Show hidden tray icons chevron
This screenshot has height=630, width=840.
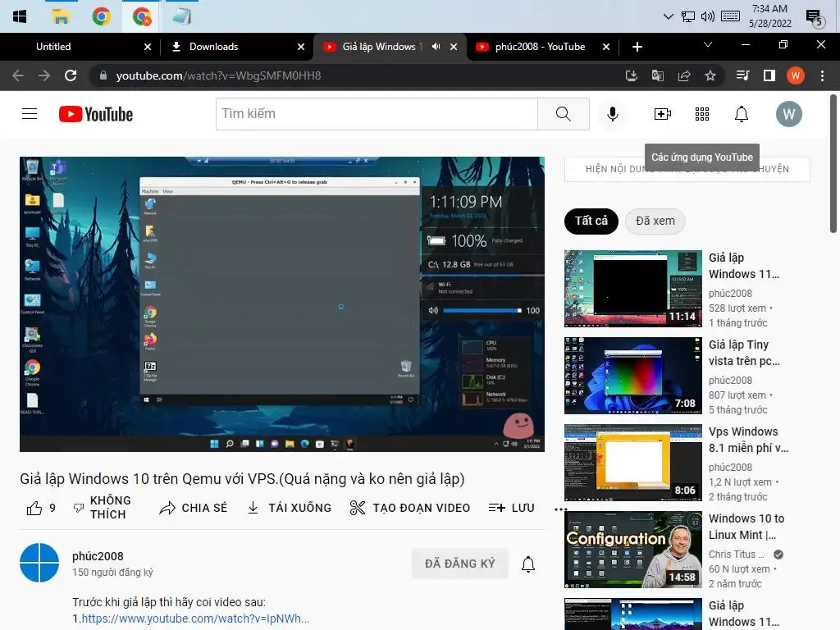668,16
